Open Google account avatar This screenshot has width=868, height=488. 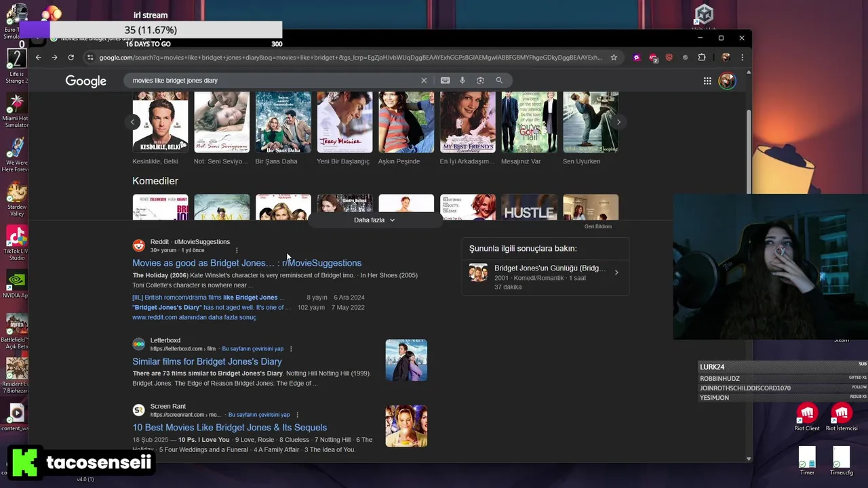pyautogui.click(x=727, y=81)
